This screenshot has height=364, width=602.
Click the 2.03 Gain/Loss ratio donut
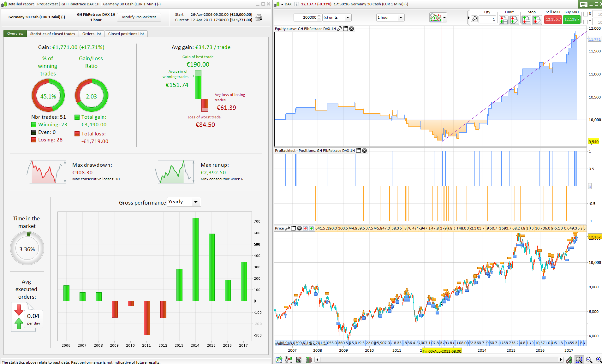point(92,95)
